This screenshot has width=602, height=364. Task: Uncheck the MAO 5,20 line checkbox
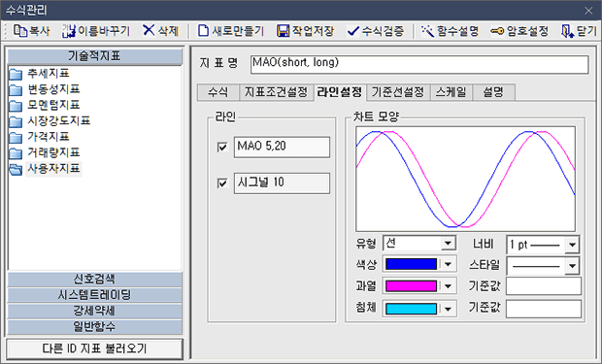(x=222, y=147)
